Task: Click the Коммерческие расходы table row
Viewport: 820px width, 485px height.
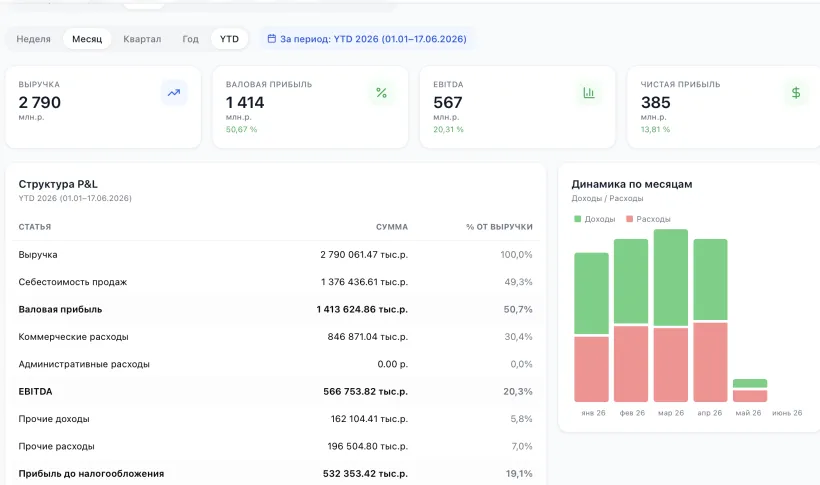Action: tap(276, 337)
